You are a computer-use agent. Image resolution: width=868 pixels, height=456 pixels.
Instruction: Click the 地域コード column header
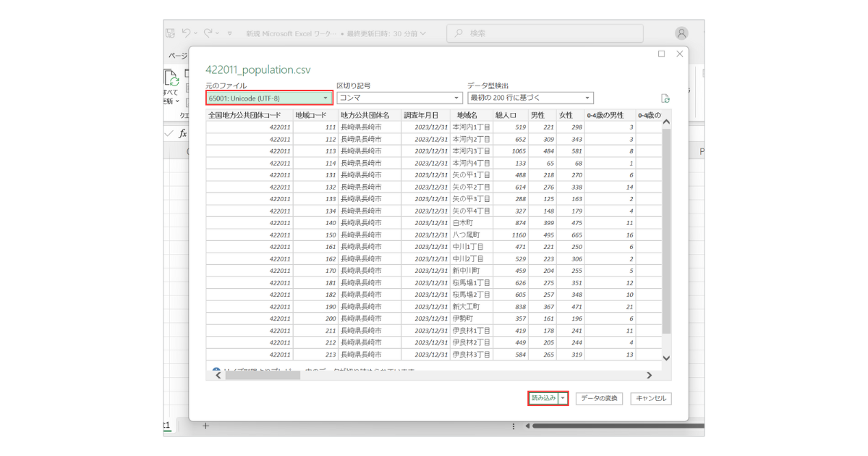pos(310,115)
